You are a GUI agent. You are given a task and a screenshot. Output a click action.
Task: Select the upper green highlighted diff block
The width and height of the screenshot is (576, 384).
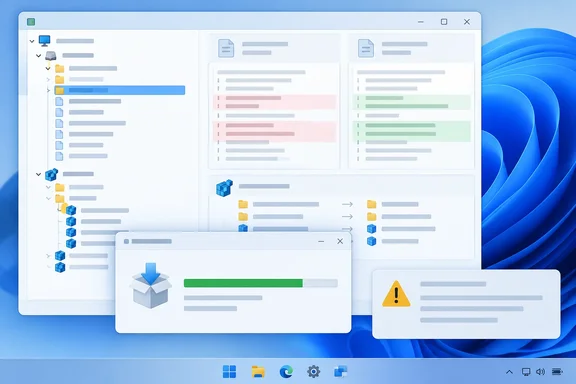click(x=412, y=102)
